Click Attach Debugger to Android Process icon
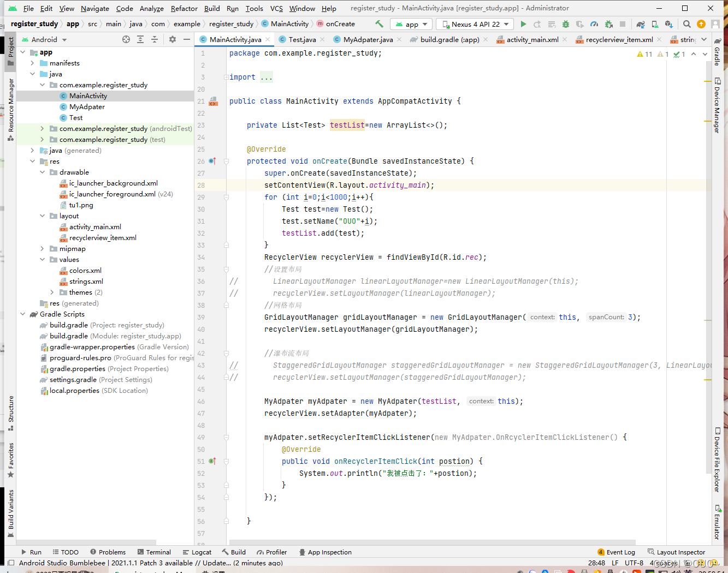The width and height of the screenshot is (728, 573). (608, 24)
